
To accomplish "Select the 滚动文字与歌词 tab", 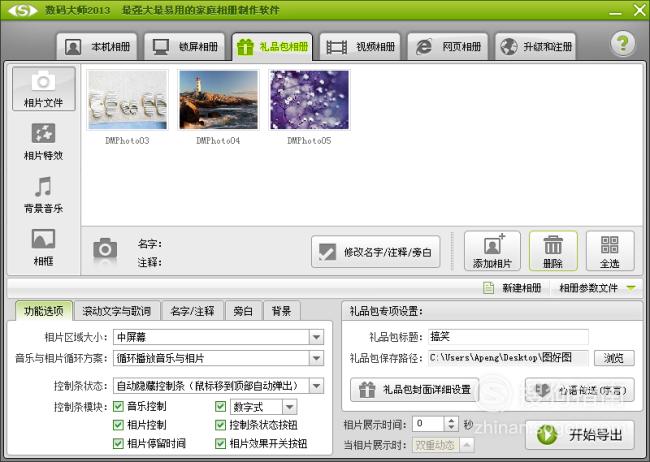I will [116, 311].
